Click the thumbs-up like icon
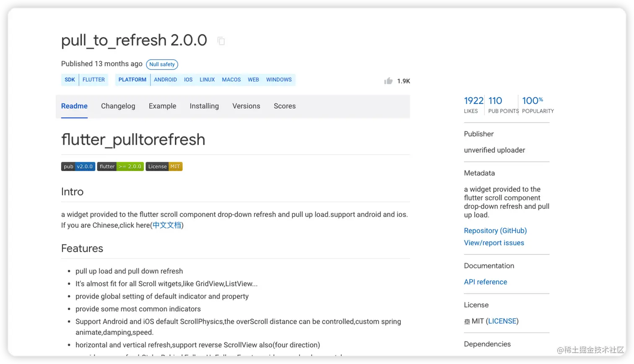The height and width of the screenshot is (364, 634). [388, 81]
